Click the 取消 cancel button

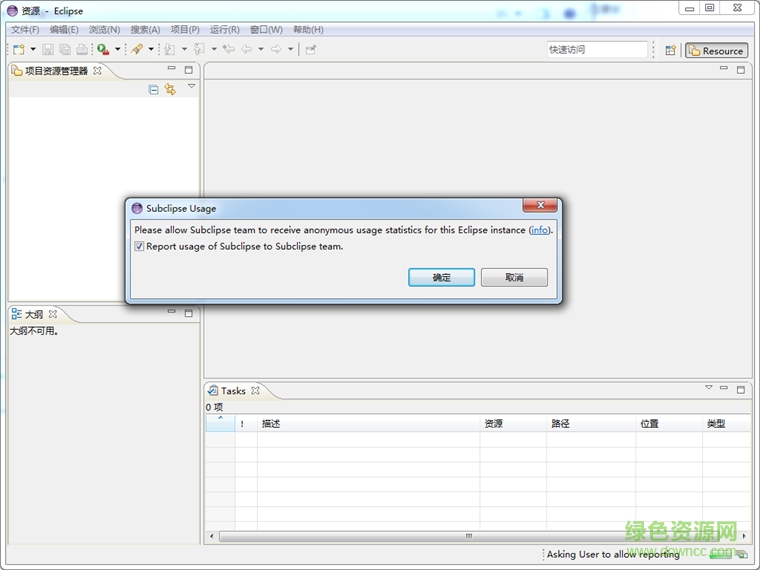click(x=514, y=277)
